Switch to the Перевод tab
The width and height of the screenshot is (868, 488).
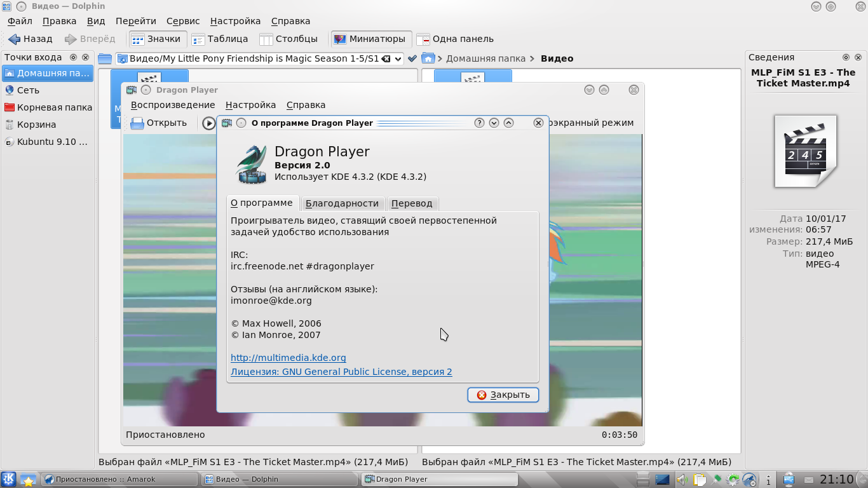[x=412, y=203]
